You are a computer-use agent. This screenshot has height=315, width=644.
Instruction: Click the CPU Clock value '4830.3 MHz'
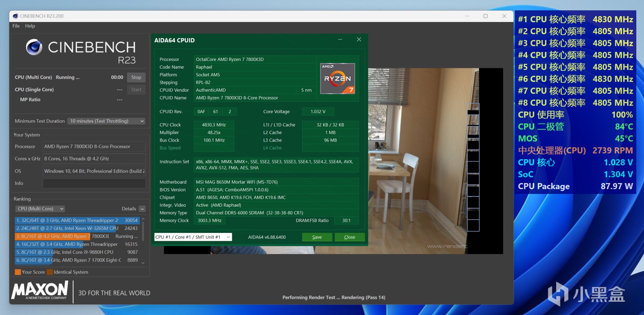pos(214,125)
